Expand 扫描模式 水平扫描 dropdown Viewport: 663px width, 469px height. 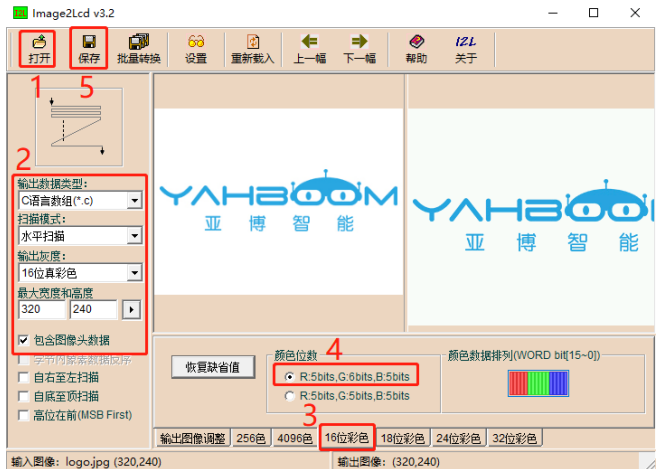coord(134,236)
